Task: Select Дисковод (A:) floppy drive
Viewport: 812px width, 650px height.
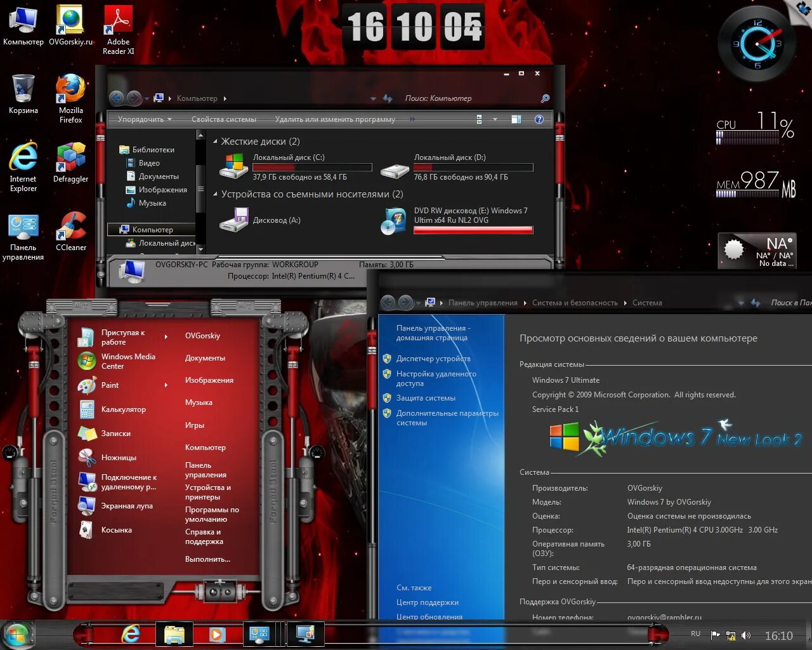Action: tap(260, 220)
